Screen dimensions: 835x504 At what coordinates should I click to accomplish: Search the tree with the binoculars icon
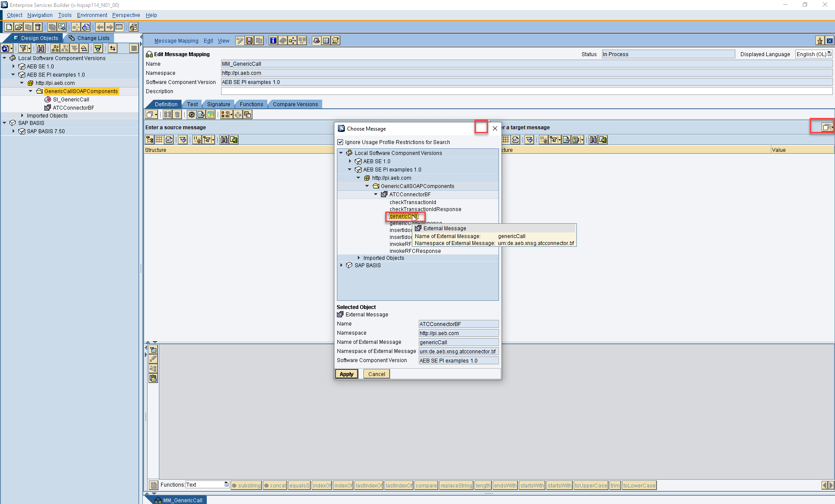tap(40, 48)
